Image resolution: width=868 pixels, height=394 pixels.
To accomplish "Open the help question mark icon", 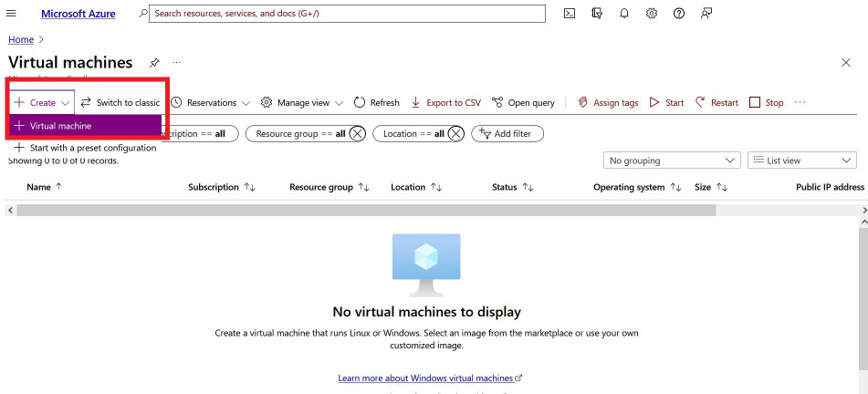I will (679, 14).
